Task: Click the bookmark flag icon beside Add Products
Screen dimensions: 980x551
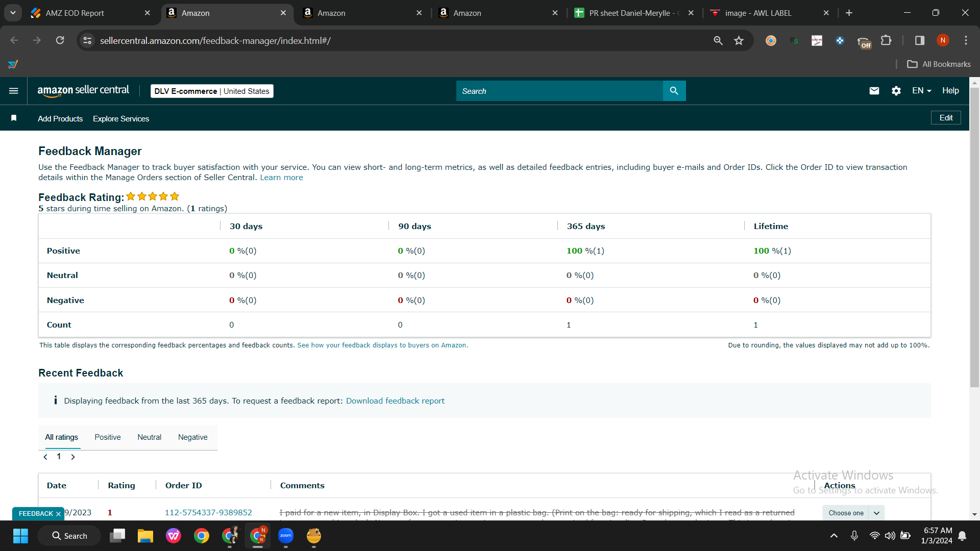Action: pyautogui.click(x=14, y=118)
